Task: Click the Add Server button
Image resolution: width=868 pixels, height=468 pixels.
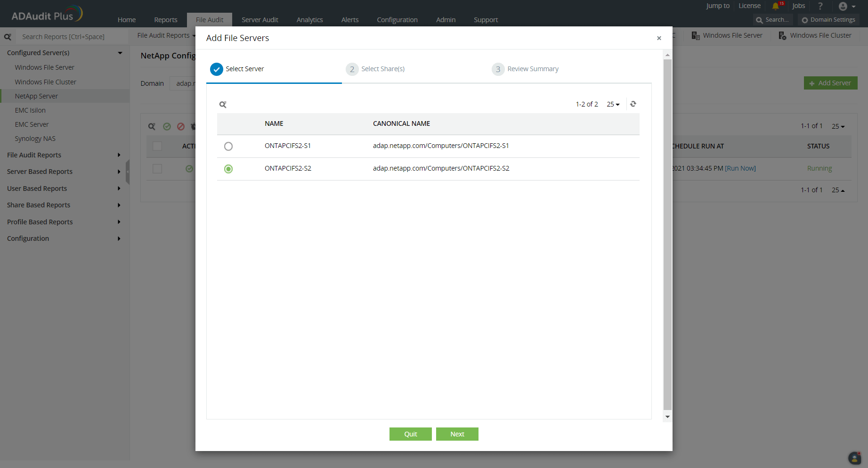Action: [831, 83]
